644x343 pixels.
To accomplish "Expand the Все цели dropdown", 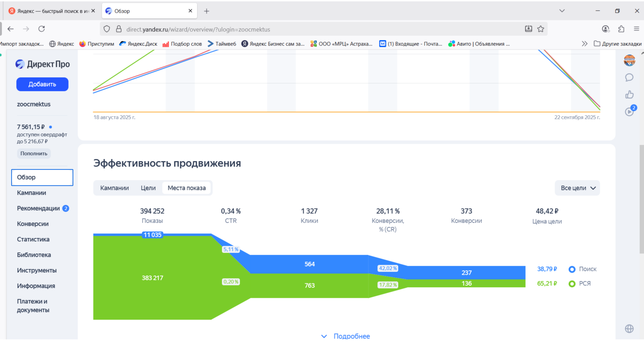I will coord(577,188).
